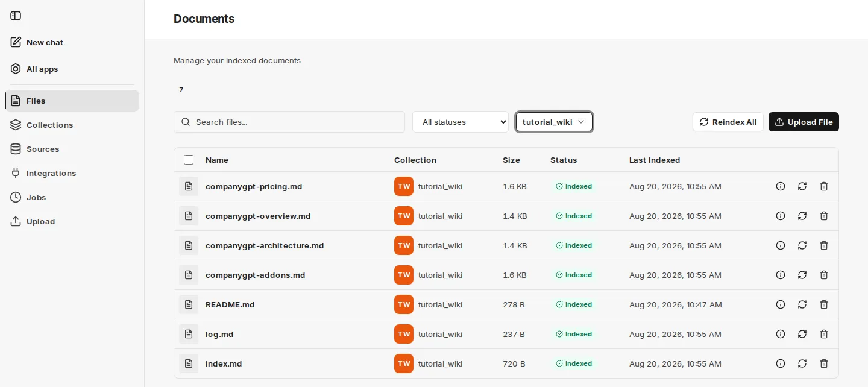Open companygpt-overview.md file name

258,216
